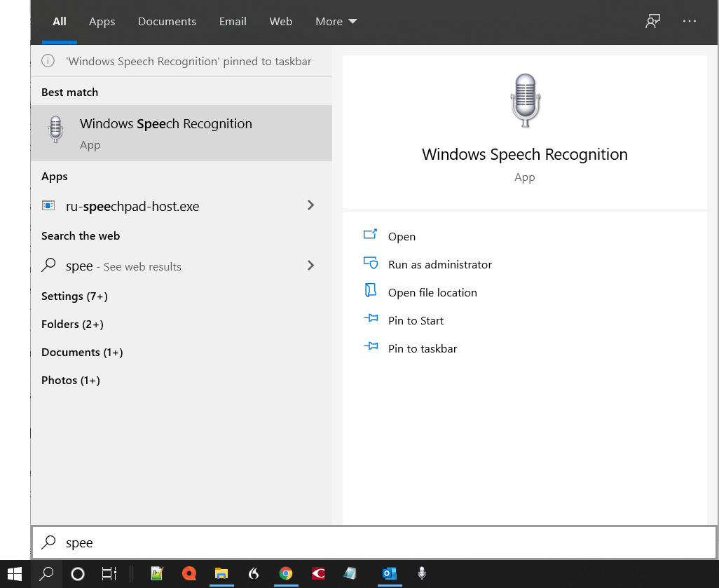Click microphone icon in best match row
The image size is (719, 588).
(x=55, y=130)
